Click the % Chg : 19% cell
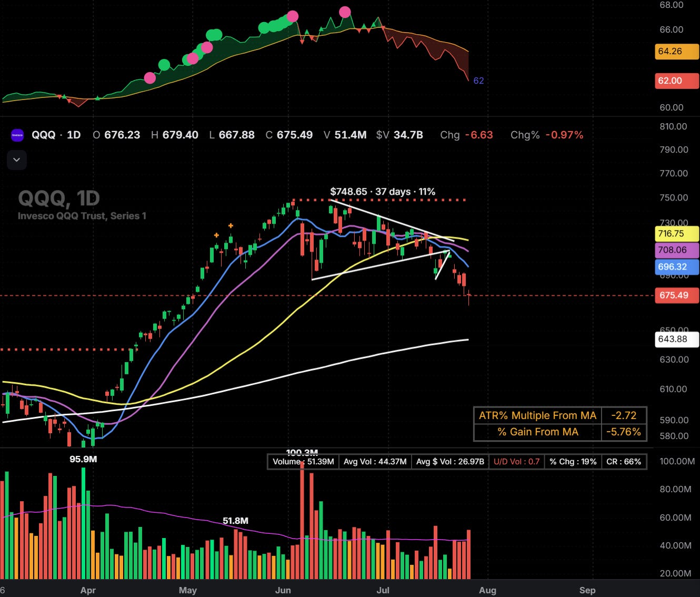Screen dimensions: 700x597 coord(573,462)
